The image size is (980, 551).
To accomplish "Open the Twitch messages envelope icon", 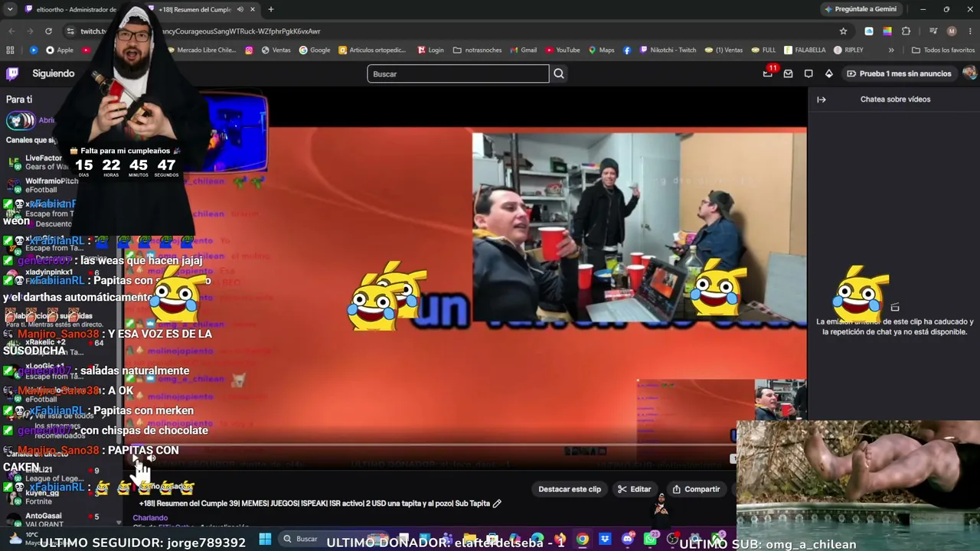I will click(x=788, y=73).
